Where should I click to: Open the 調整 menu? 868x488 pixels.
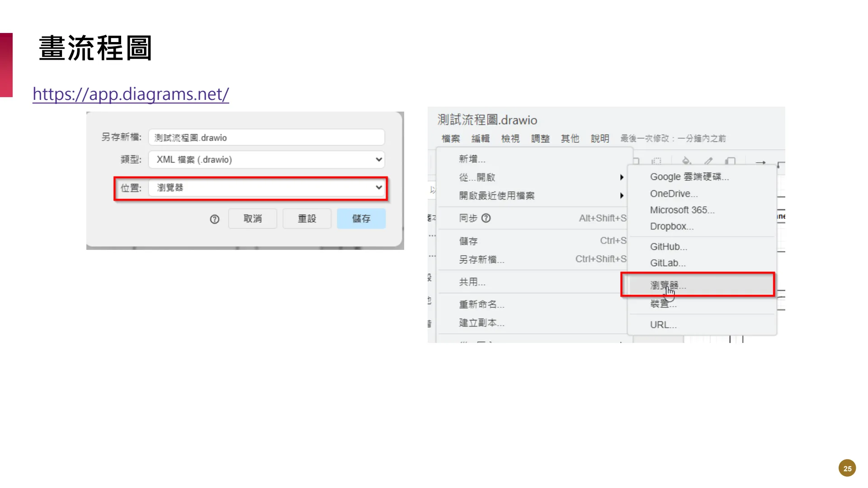pos(540,139)
